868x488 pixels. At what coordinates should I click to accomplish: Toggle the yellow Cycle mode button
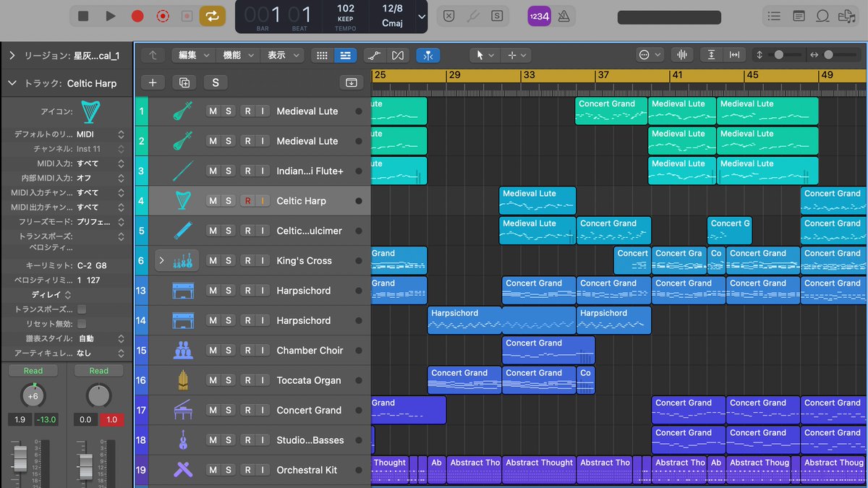point(213,16)
